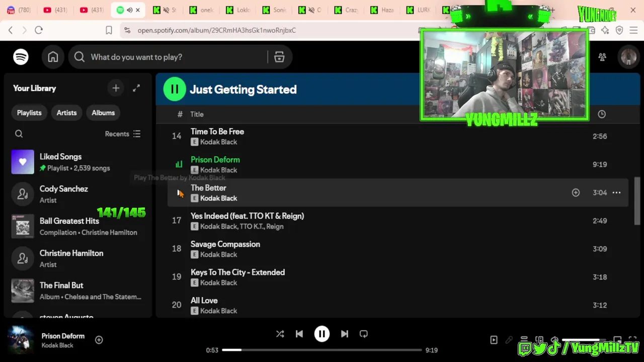This screenshot has width=644, height=362.
Task: Open the user profile avatar
Action: 628,57
